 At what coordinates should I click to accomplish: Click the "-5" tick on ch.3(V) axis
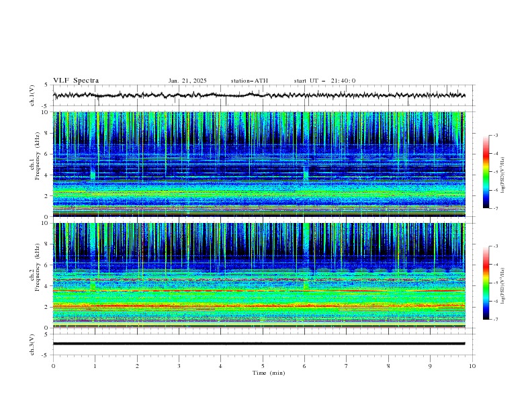(x=46, y=355)
